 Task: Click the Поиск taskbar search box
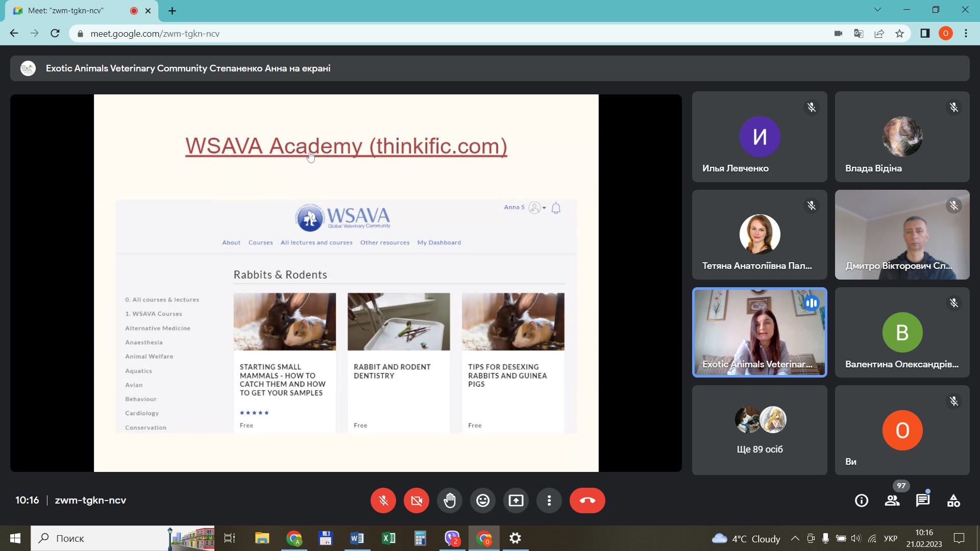122,538
